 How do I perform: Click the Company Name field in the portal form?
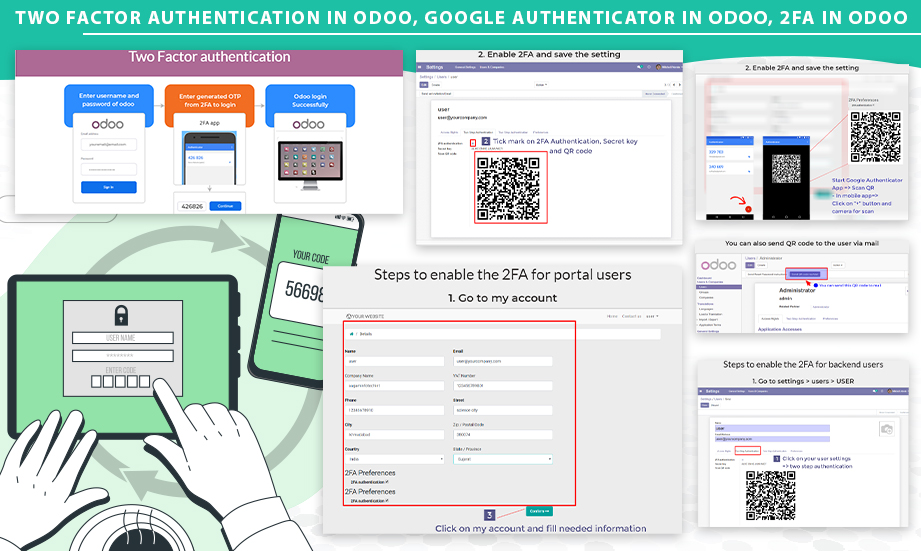(394, 386)
